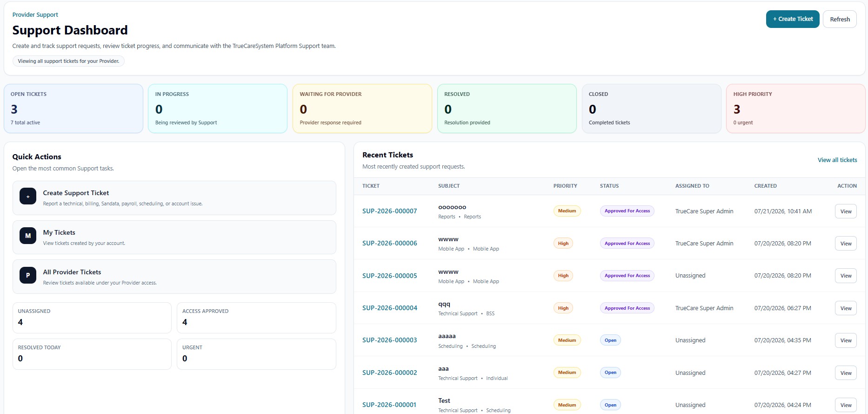Click the Unassigned count tile
The image size is (868, 414).
click(x=92, y=318)
